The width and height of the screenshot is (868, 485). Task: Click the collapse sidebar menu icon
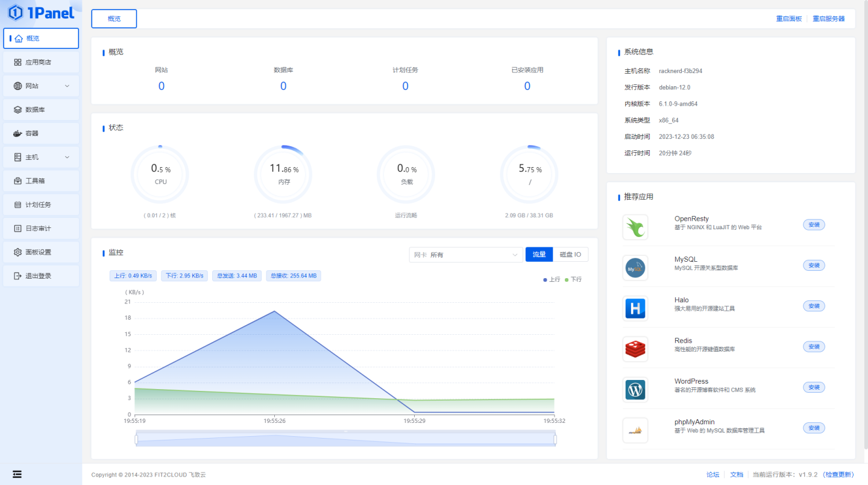point(17,474)
